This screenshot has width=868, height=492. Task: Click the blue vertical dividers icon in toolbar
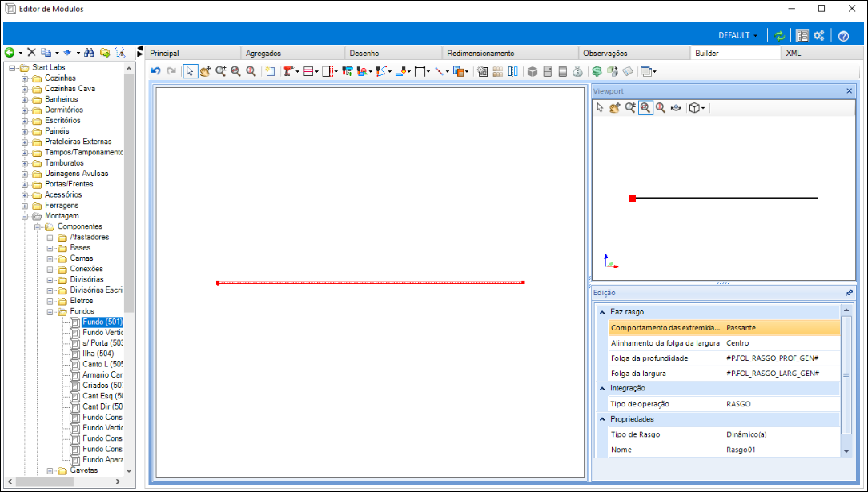[x=513, y=71]
